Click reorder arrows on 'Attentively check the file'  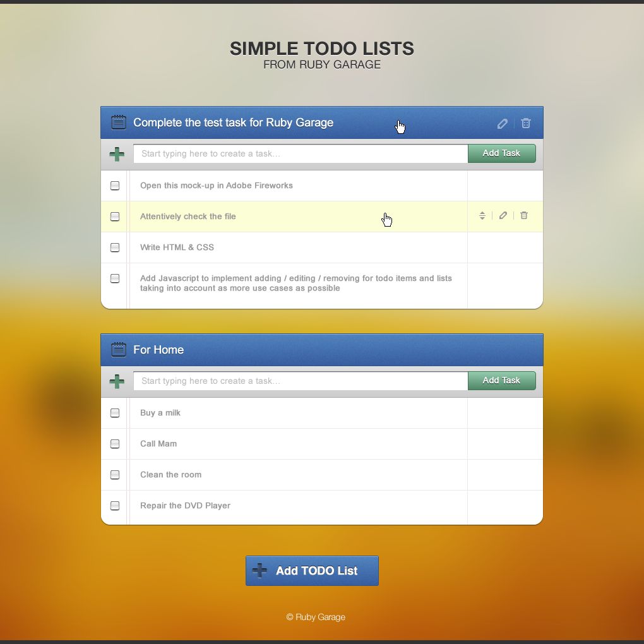tap(482, 216)
